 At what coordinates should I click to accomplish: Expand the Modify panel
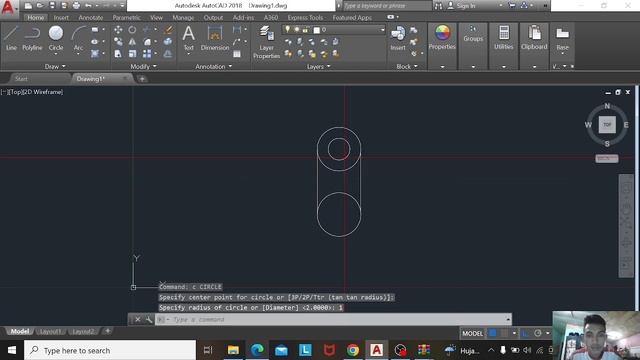point(143,67)
